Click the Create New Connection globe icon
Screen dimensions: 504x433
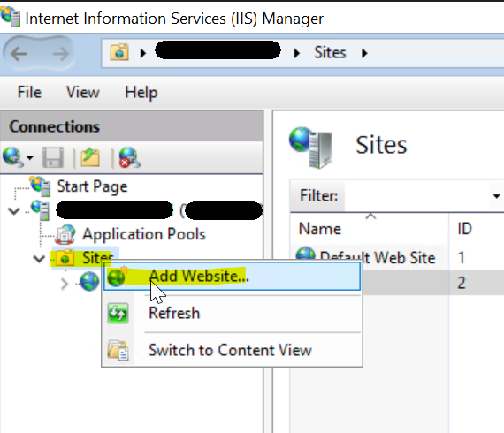(x=13, y=157)
